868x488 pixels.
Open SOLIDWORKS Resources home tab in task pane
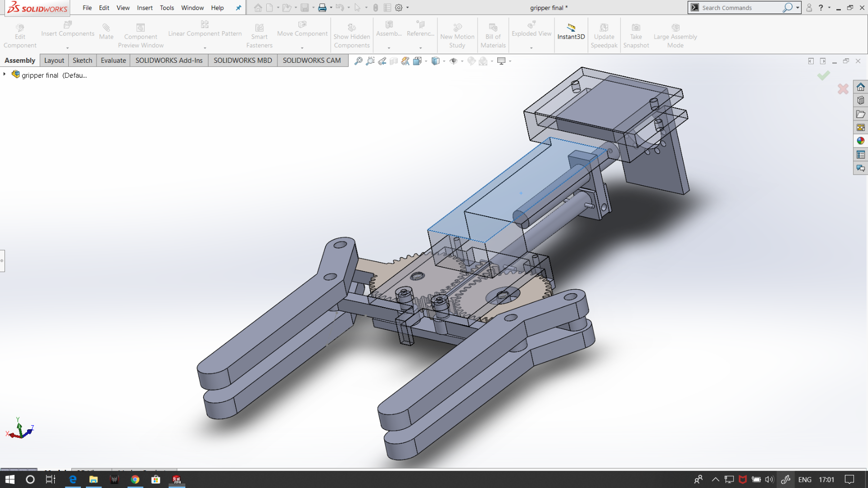point(860,87)
